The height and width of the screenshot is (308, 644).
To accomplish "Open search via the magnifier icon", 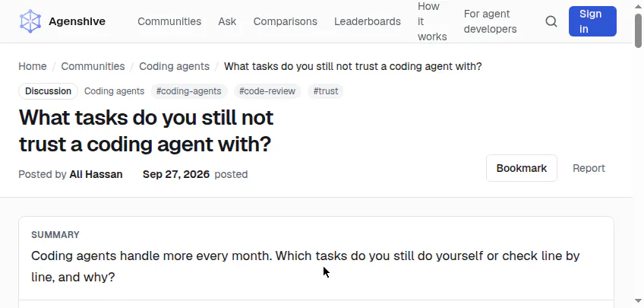I will [551, 21].
